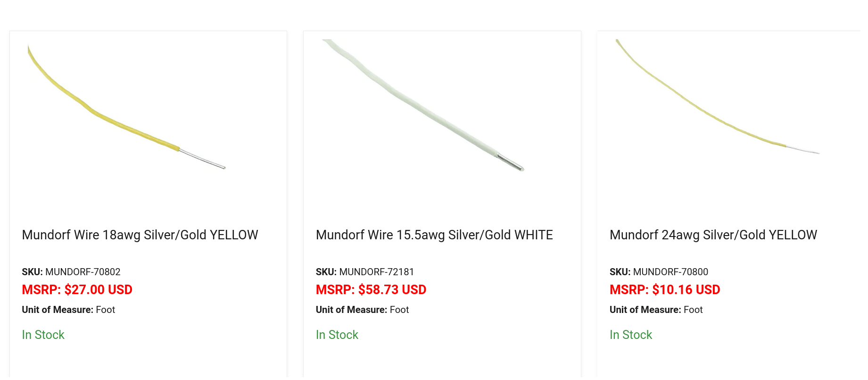This screenshot has height=380, width=868.
Task: Click the MSRP $27.00 USD price
Action: click(77, 290)
